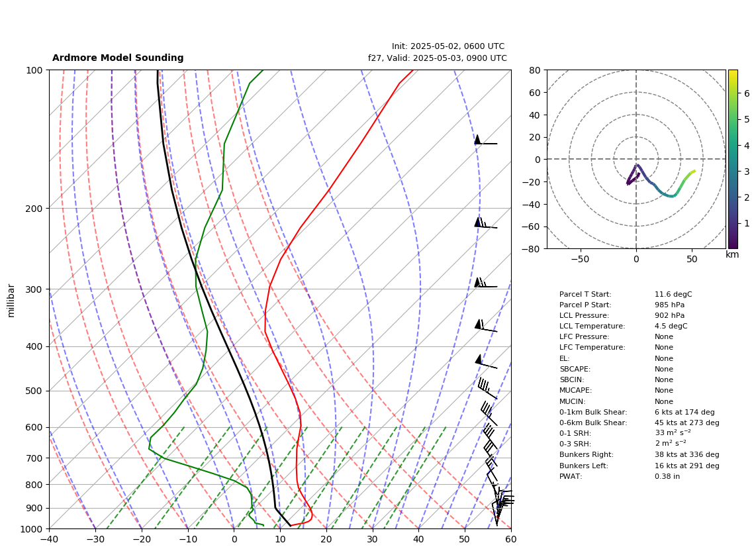
Task: Click the yellow top of the colorbar
Action: [x=732, y=74]
